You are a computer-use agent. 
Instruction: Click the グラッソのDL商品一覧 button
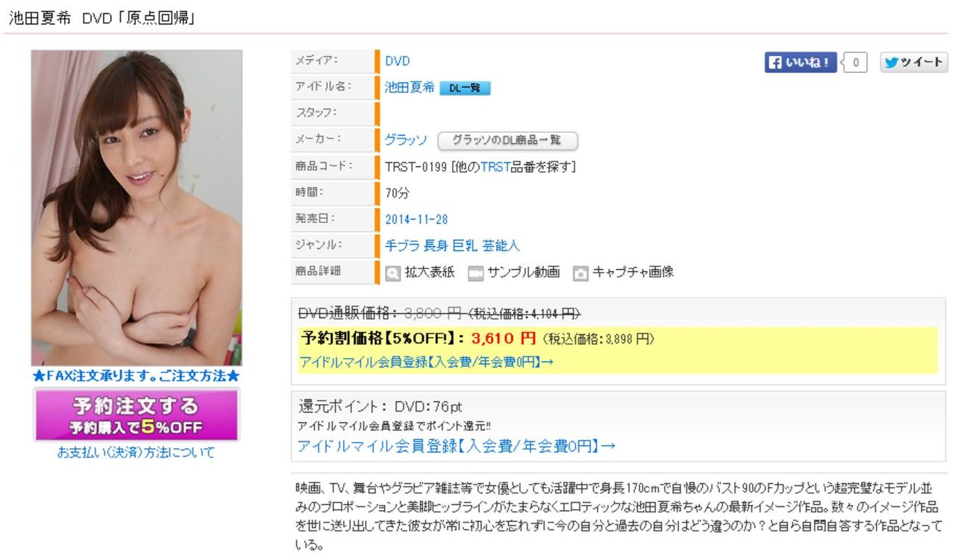pyautogui.click(x=507, y=140)
